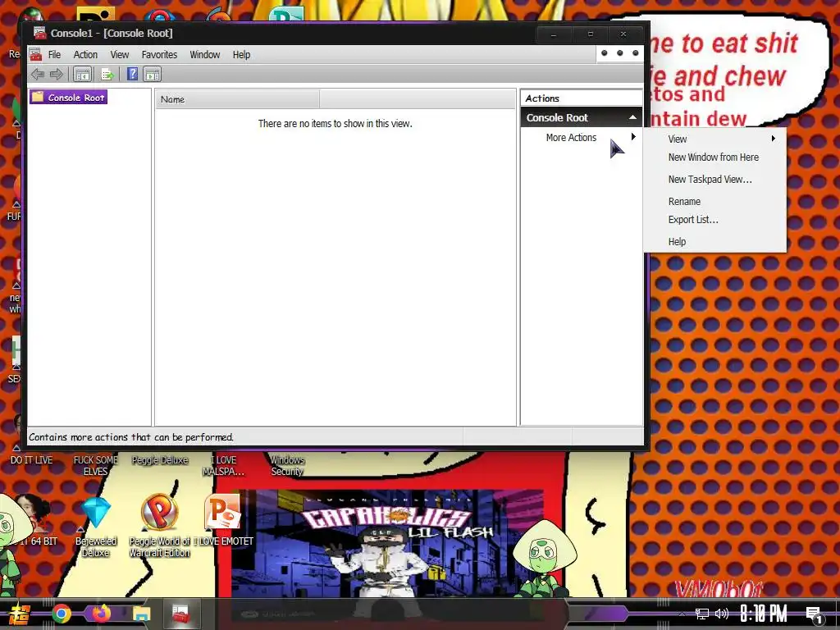Click the red toolbox icon beside File
Image resolution: width=840 pixels, height=630 pixels.
coord(36,55)
